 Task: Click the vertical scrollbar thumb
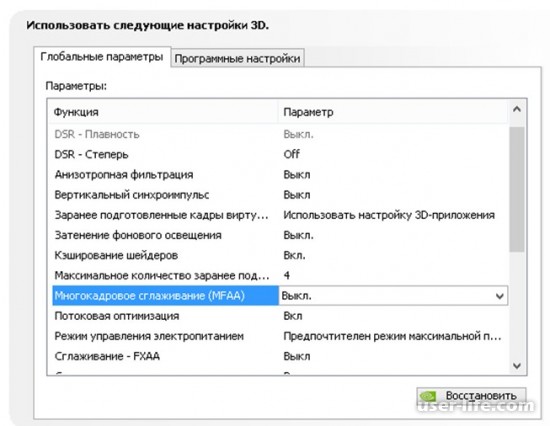click(x=517, y=189)
